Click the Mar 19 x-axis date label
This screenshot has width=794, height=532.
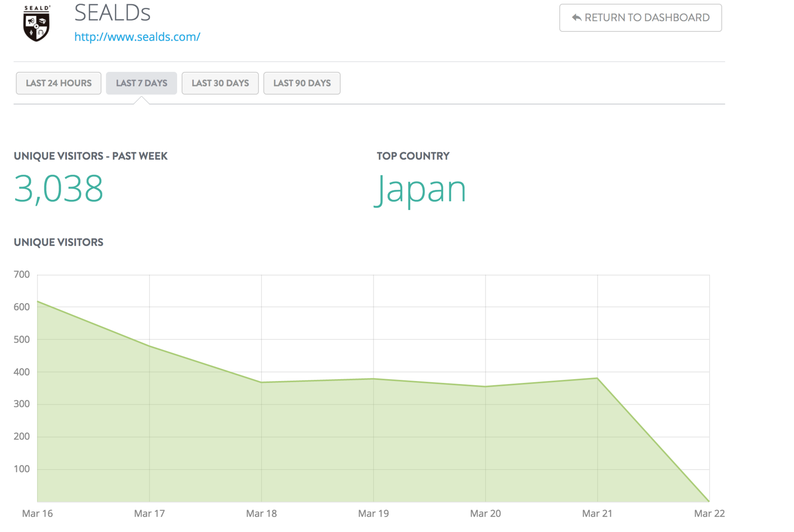pos(373,513)
